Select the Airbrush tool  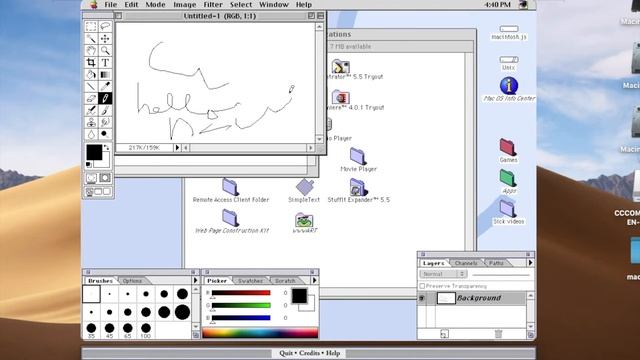[91, 110]
